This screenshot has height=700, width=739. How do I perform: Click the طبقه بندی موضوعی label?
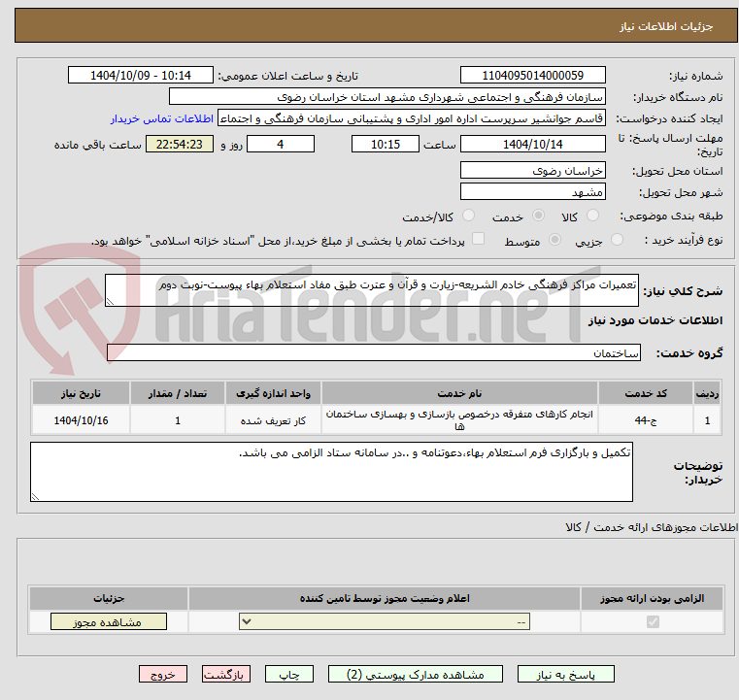pos(671,217)
